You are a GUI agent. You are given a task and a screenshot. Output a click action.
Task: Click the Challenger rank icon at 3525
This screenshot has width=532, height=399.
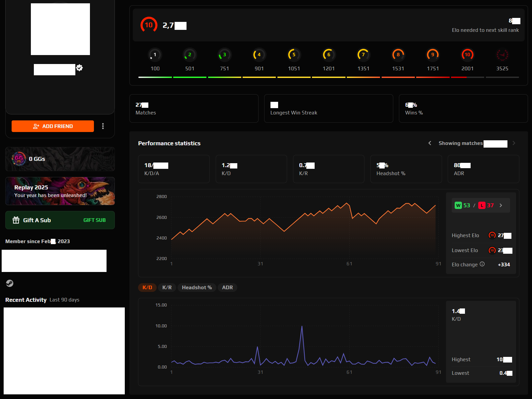coord(502,55)
